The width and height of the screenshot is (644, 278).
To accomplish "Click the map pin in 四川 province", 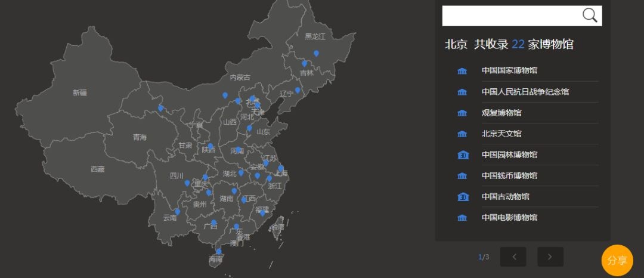I will click(187, 183).
